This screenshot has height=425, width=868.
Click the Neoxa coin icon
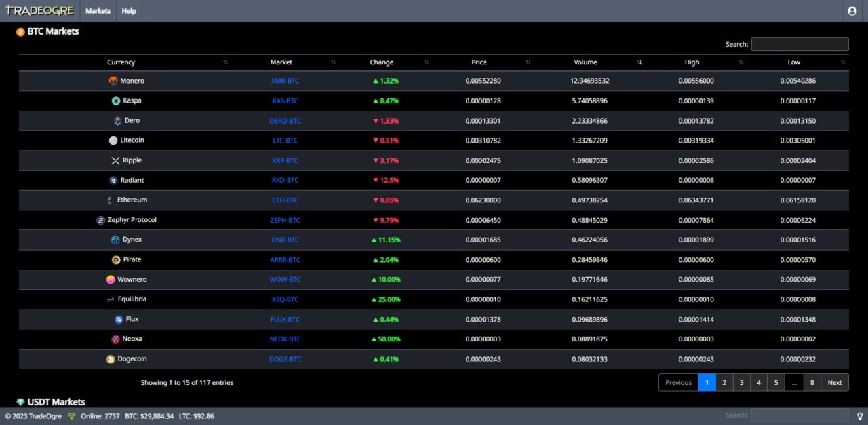tap(115, 339)
